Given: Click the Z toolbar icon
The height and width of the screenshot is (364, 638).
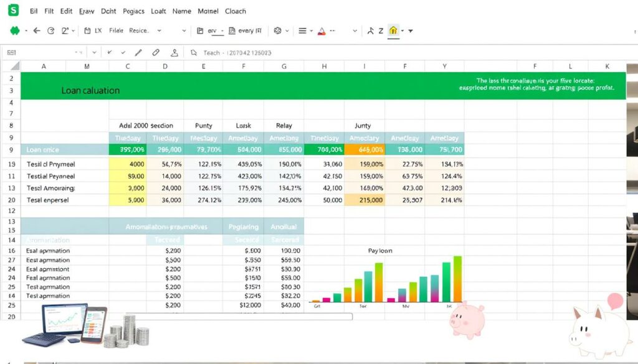Looking at the screenshot, I should point(381,30).
